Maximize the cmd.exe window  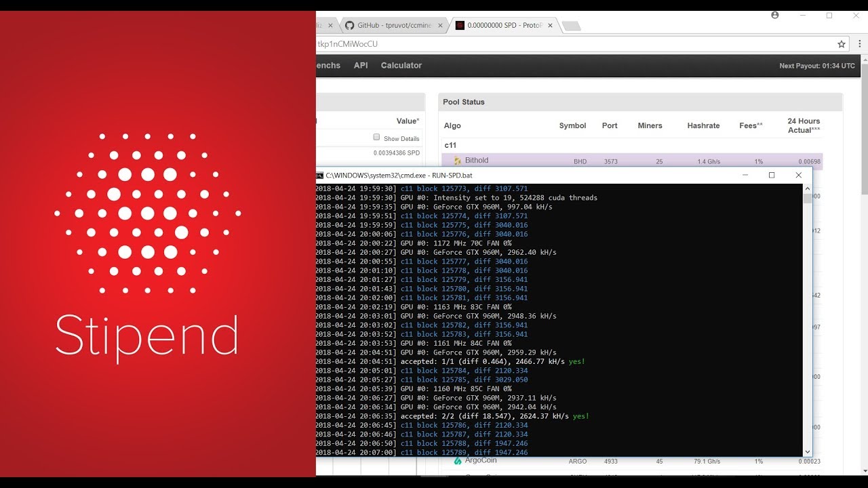[772, 175]
